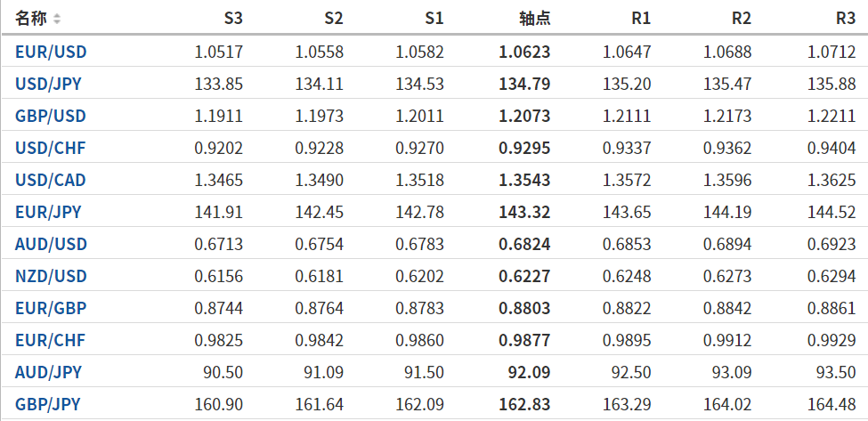Click the sort arrows icon beside 名称
This screenshot has height=421, width=868.
58,19
